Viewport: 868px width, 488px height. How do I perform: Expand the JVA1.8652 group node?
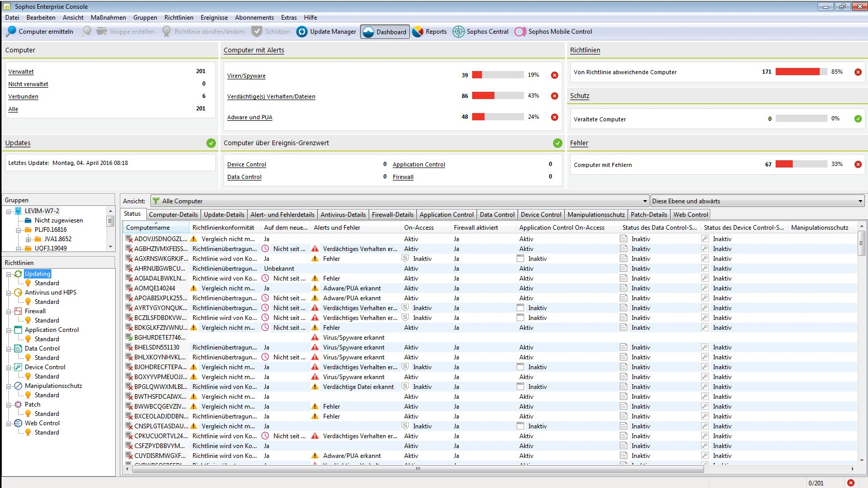[29, 240]
